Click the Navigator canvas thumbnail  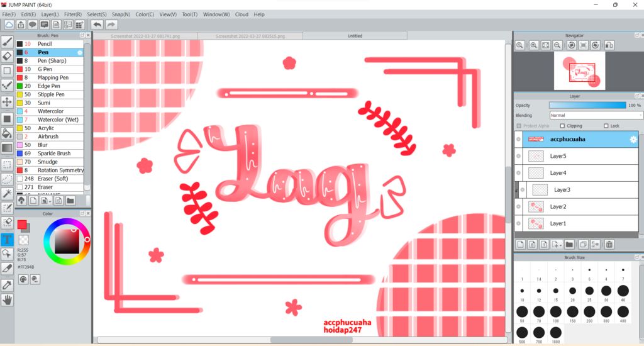(x=579, y=70)
